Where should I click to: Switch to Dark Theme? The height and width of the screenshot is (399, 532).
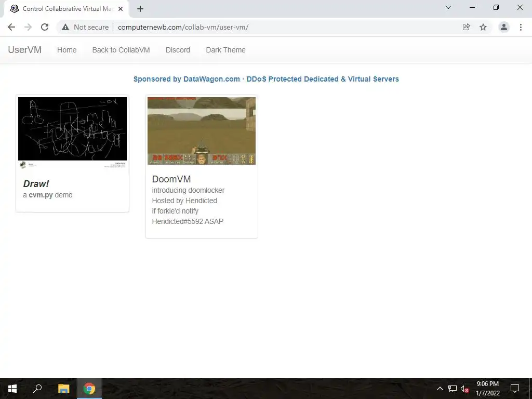pos(225,50)
